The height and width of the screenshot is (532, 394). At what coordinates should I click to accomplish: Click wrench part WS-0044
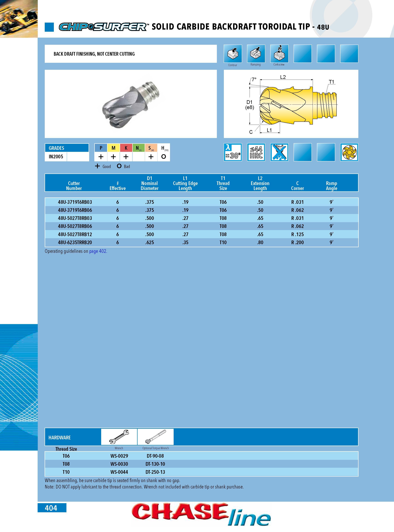click(x=119, y=472)
